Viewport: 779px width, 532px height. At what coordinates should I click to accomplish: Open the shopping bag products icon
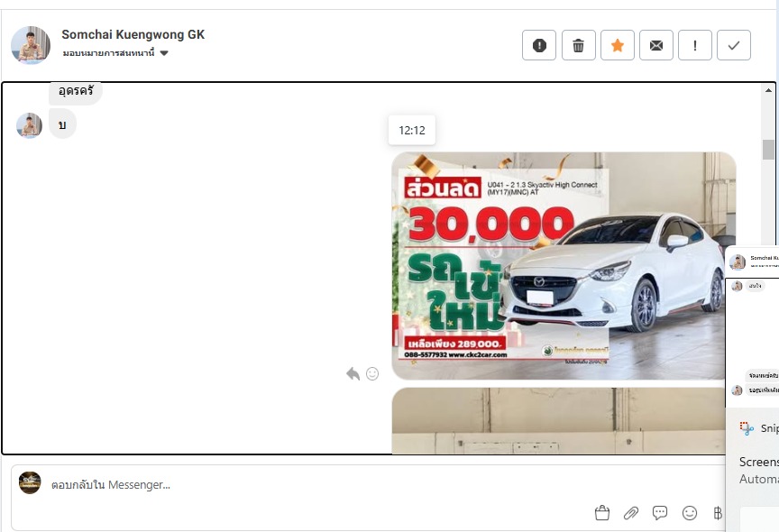(602, 513)
